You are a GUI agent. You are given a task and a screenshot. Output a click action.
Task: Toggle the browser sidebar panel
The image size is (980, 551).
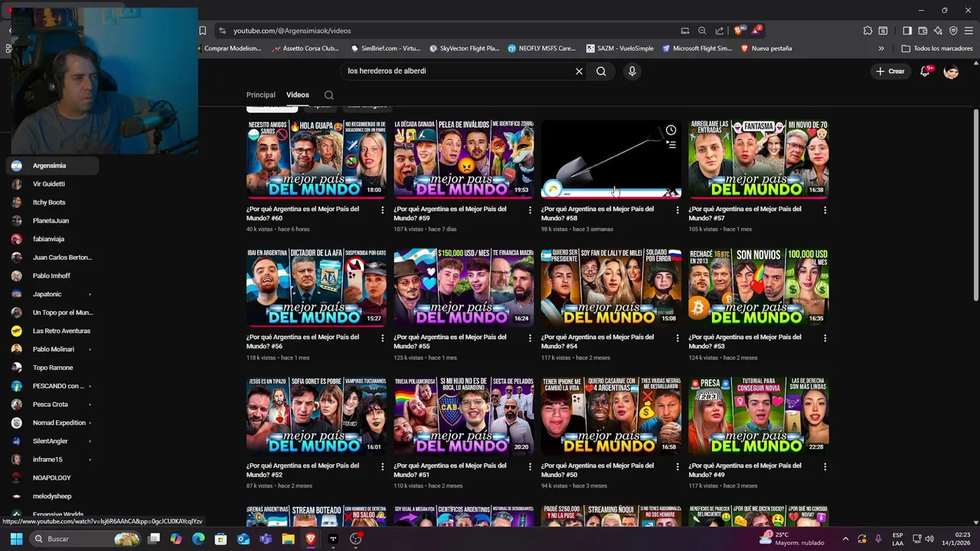(907, 31)
